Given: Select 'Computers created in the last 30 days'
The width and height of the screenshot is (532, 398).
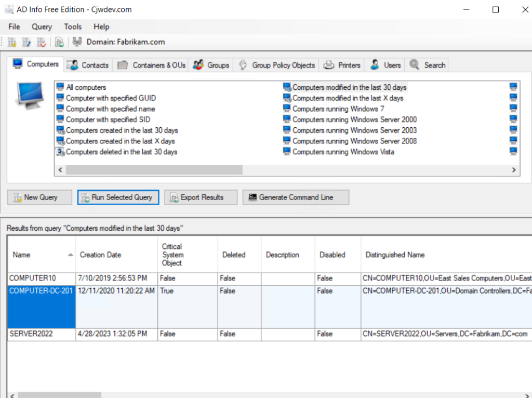Looking at the screenshot, I should pos(117,130).
